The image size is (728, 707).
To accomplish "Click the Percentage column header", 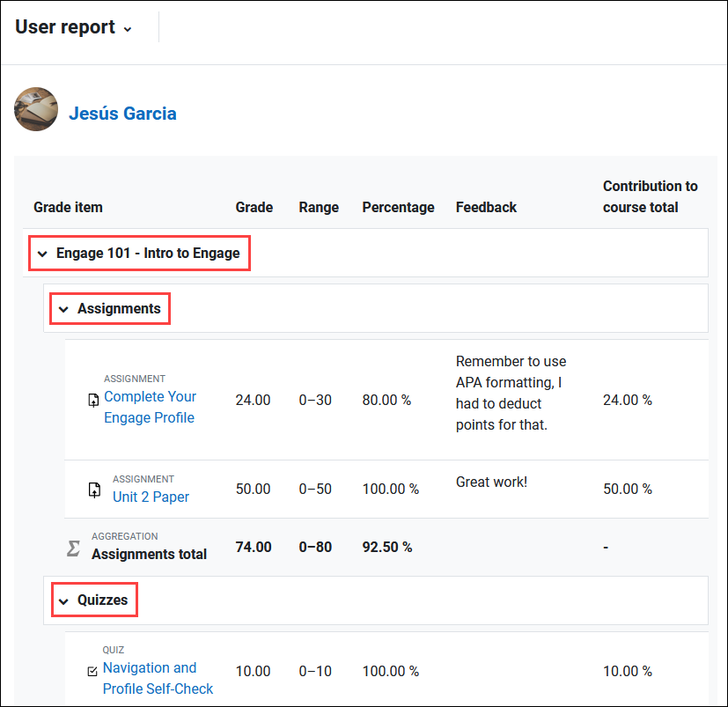I will pos(398,207).
